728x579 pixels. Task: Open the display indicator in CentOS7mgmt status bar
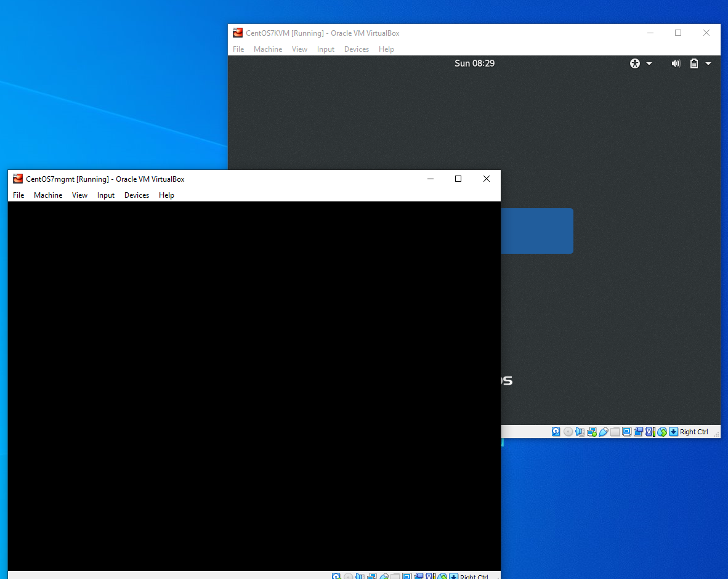(406, 576)
